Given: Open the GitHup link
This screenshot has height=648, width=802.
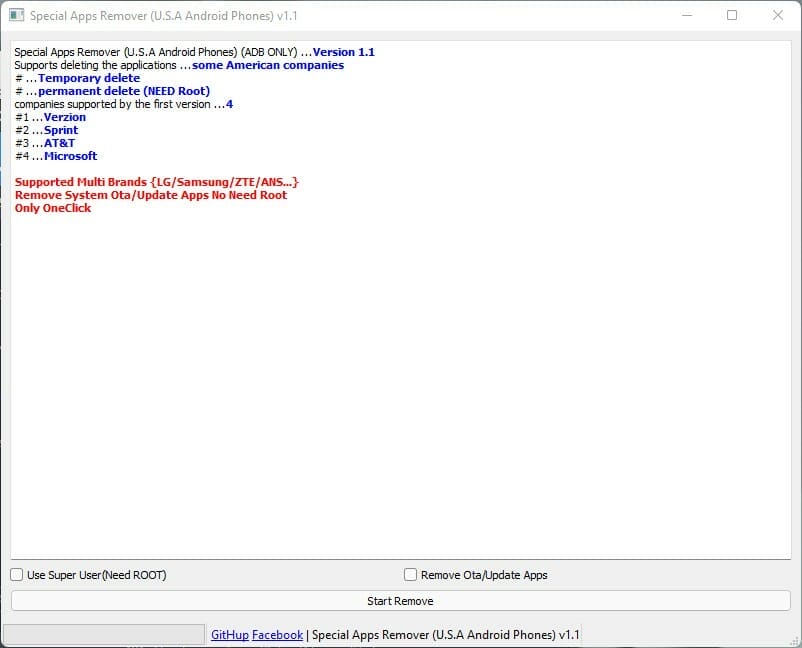Looking at the screenshot, I should coord(230,635).
